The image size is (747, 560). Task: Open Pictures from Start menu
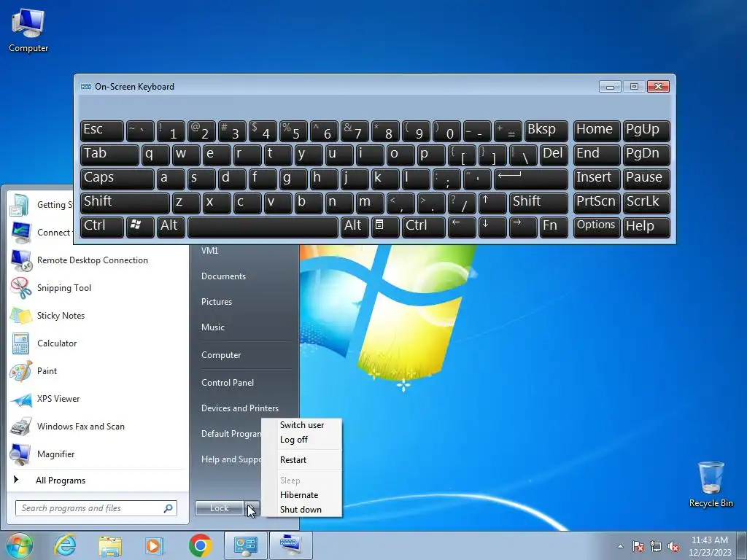point(217,302)
